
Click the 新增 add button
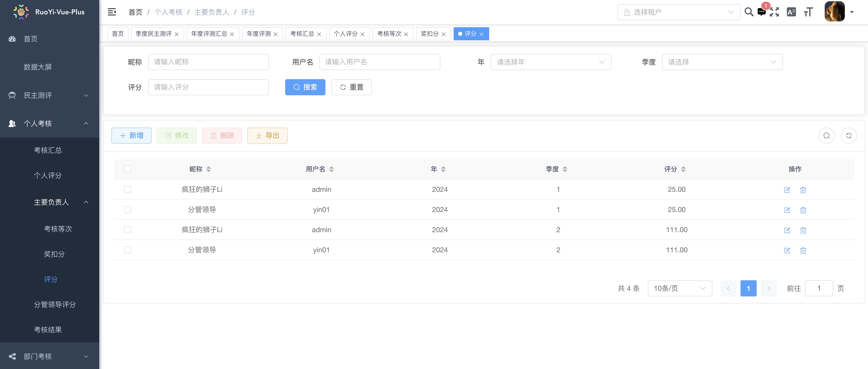(x=131, y=136)
